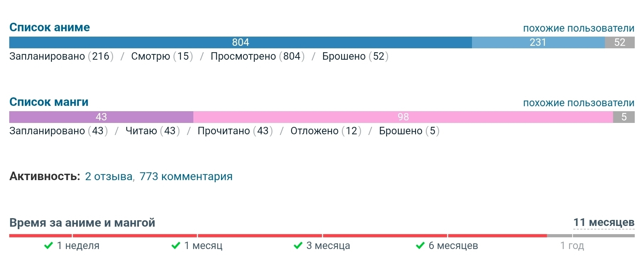The height and width of the screenshot is (270, 644).
Task: Select the Читаю (43) manga status
Action: (152, 131)
